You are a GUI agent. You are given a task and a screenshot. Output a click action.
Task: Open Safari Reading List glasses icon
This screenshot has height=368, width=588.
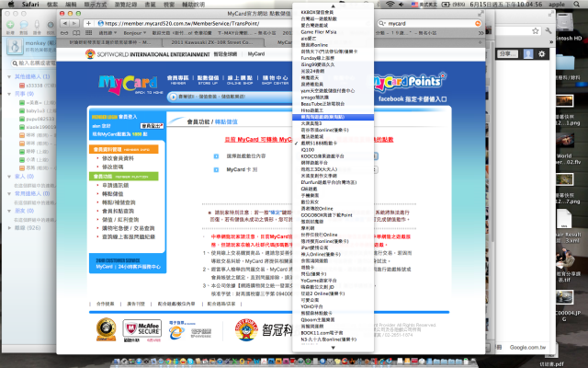point(64,33)
